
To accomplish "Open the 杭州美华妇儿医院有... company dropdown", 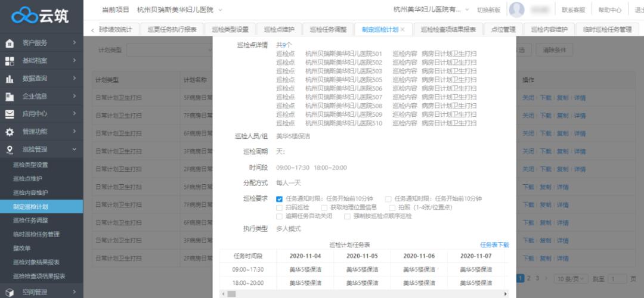I will (x=431, y=10).
